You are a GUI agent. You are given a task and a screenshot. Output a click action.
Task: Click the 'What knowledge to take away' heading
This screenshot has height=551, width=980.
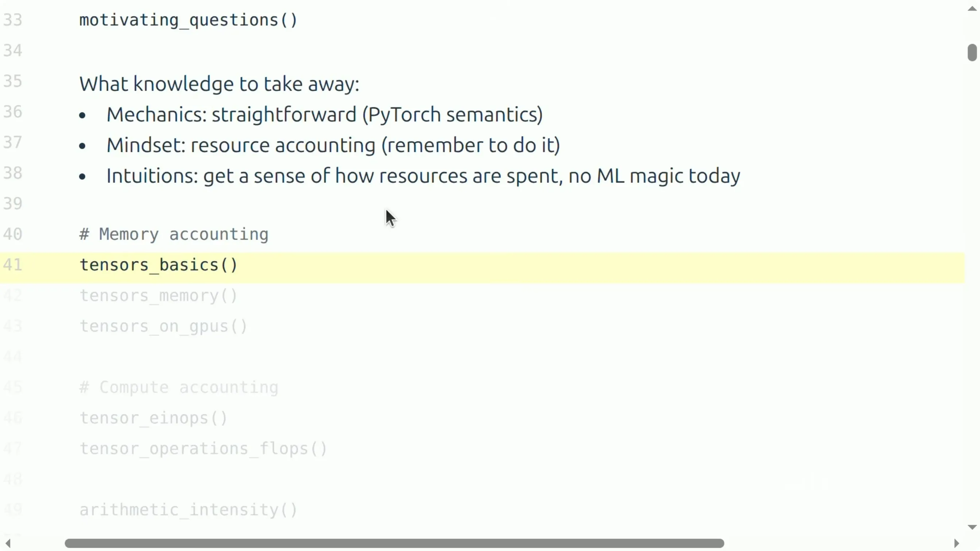(219, 84)
